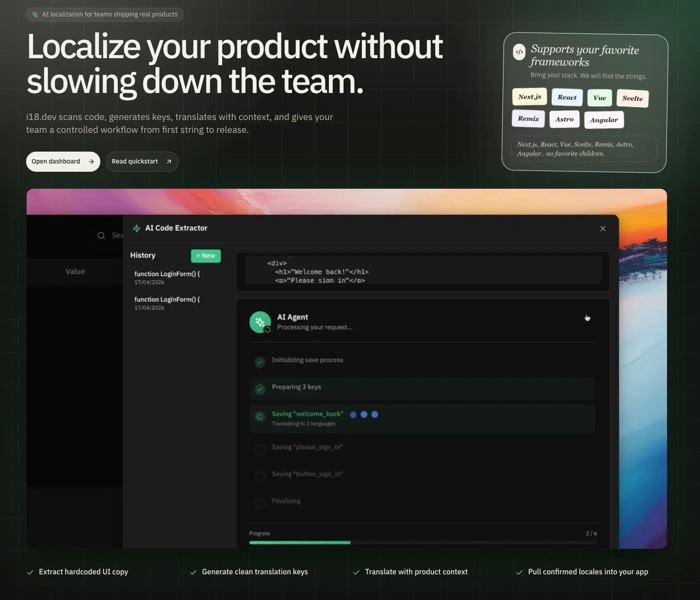Click the History panel heading
Screen dimensions: 700x600
click(143, 256)
